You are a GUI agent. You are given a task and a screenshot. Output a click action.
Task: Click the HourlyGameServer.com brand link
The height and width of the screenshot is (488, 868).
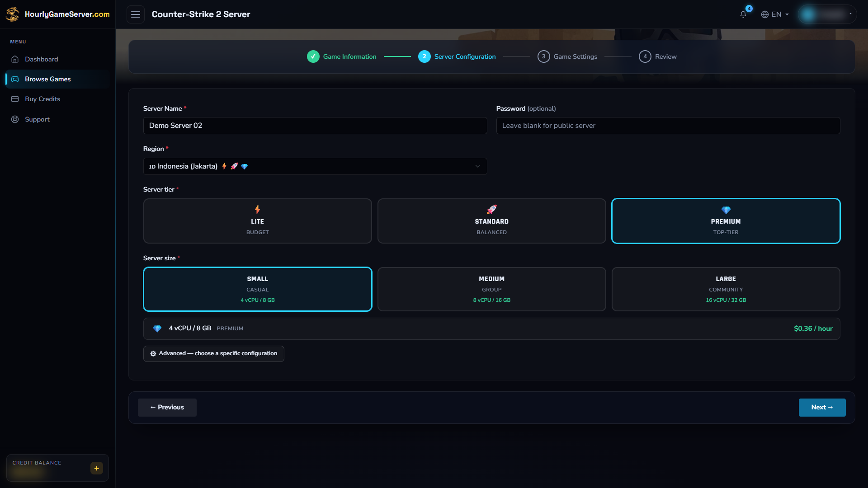click(67, 14)
